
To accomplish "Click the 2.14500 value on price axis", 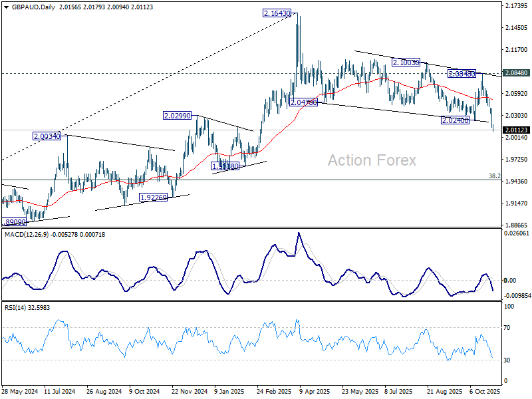I will point(516,27).
